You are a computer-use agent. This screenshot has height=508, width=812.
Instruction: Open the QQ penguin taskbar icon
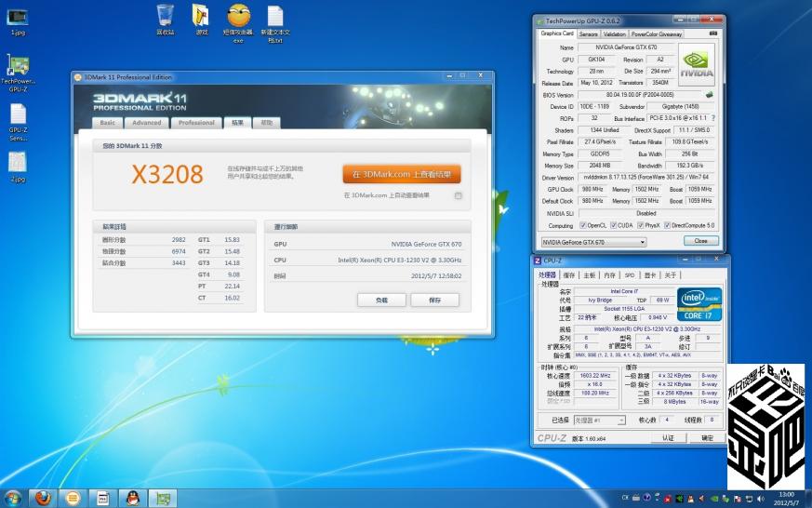[x=133, y=498]
